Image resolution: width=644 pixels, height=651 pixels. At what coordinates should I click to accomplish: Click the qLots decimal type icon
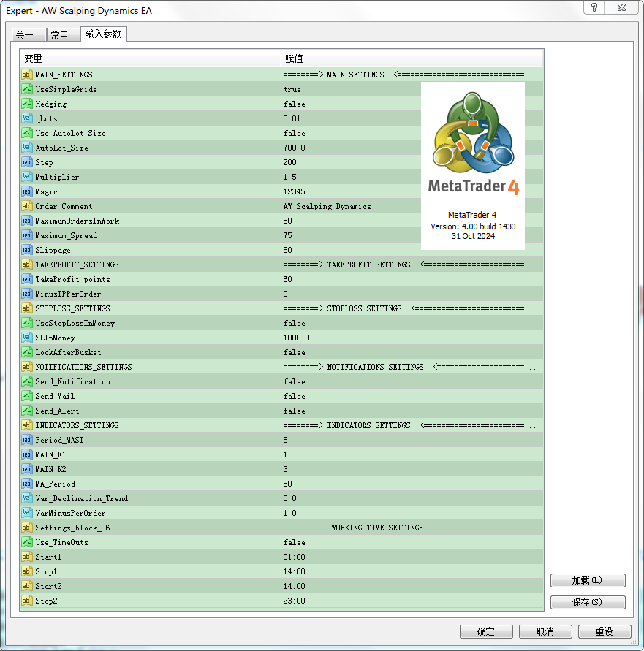[26, 118]
